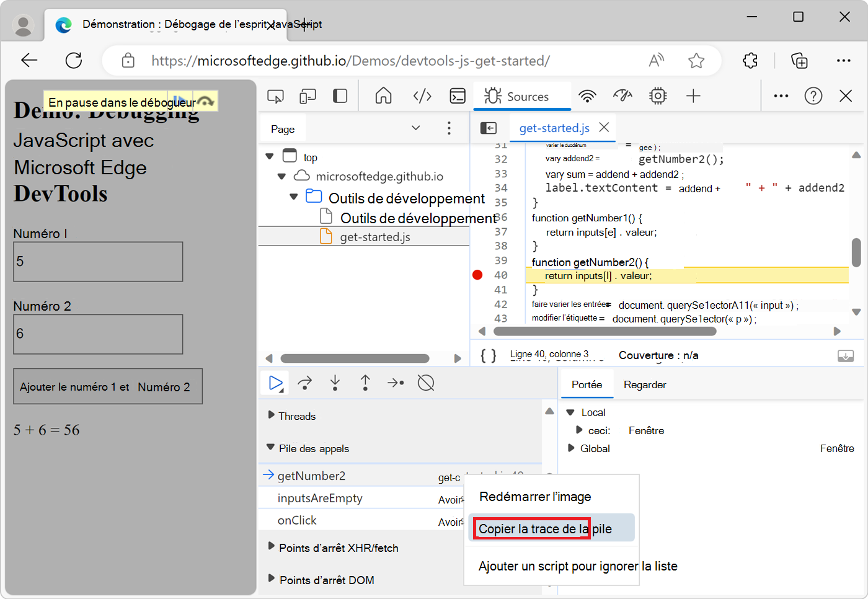Click the browser Back arrow
868x599 pixels.
(x=29, y=60)
